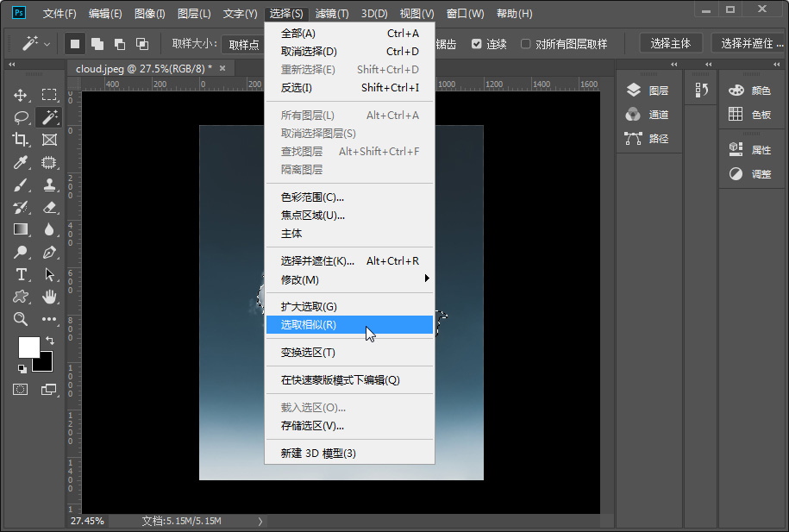Open the 图层 panel

point(648,91)
